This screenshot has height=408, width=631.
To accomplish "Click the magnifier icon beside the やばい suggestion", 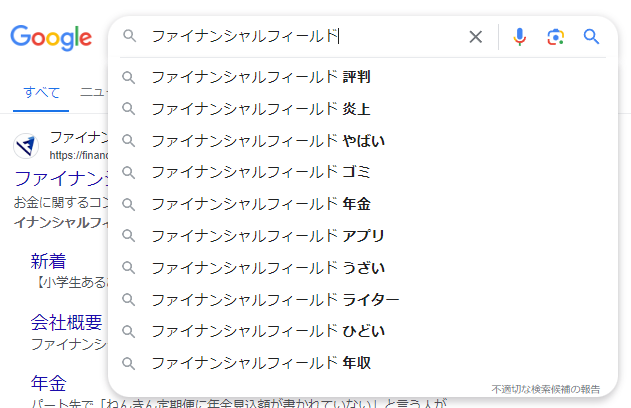I will pos(128,141).
